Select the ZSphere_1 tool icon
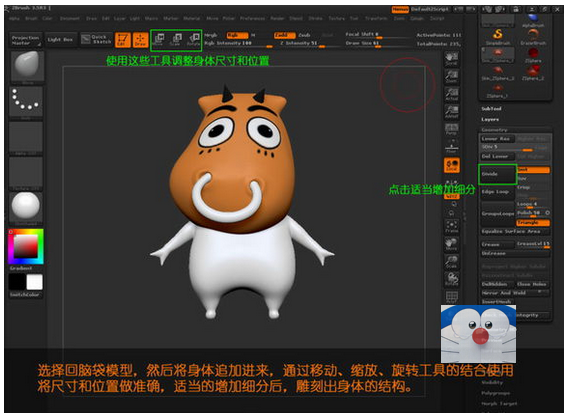The image size is (566, 413). tap(498, 90)
